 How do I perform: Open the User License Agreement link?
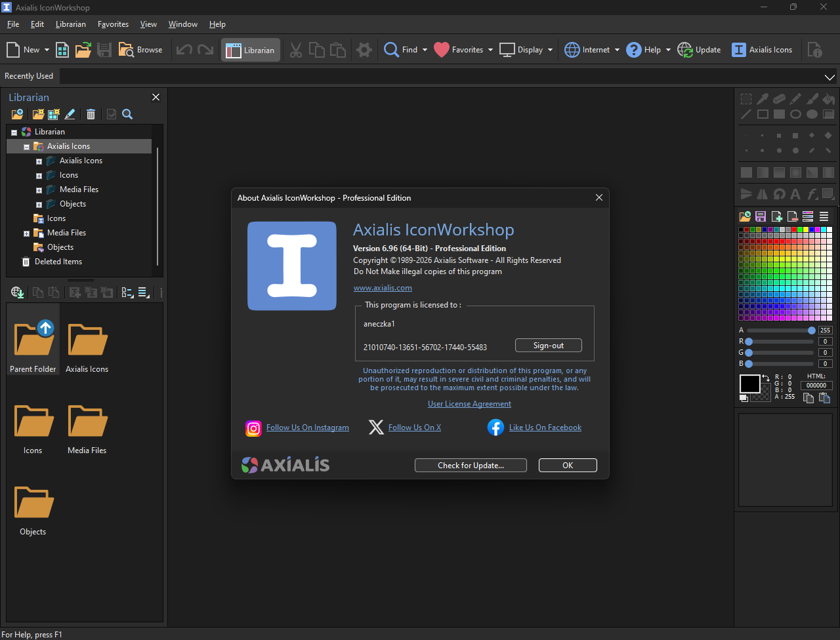[469, 404]
